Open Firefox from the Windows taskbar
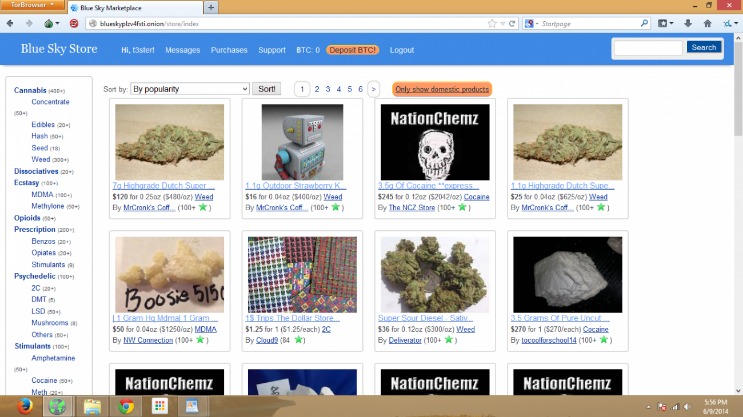Image resolution: width=743 pixels, height=417 pixels. tap(25, 406)
